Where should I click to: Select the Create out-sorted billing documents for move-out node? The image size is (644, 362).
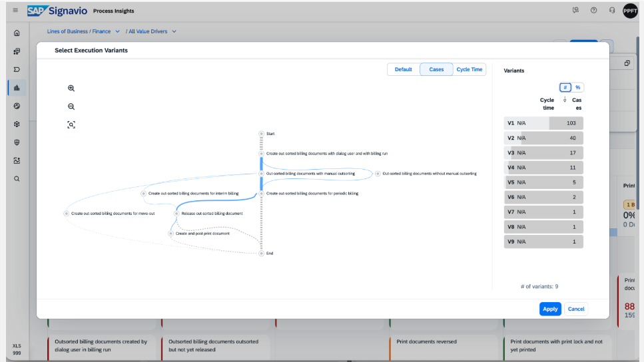pyautogui.click(x=66, y=214)
